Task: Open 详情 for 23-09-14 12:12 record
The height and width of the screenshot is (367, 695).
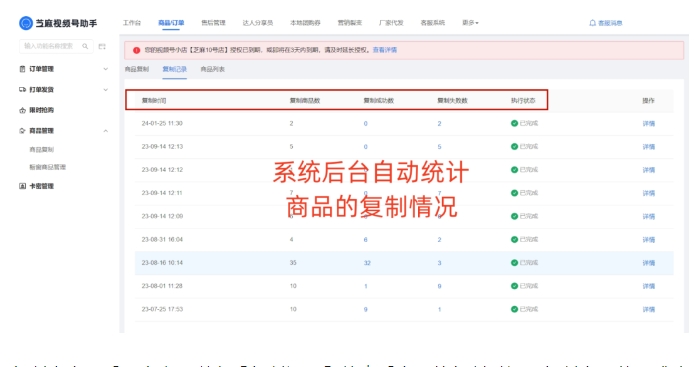Action: click(x=648, y=170)
